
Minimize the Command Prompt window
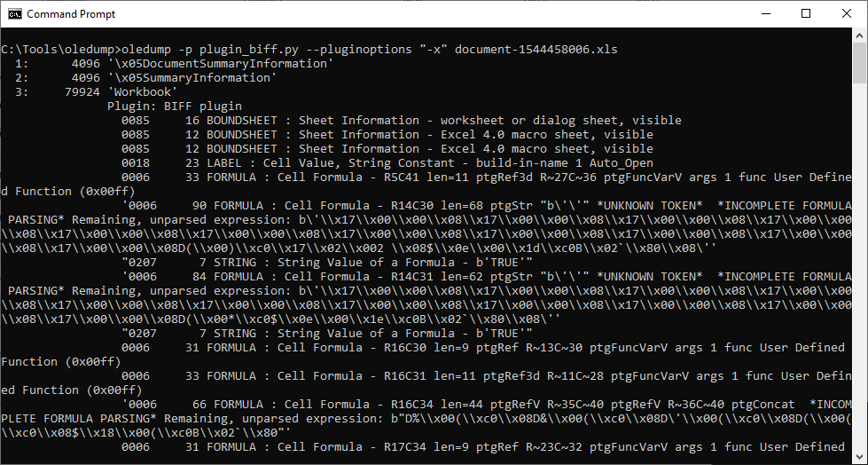764,13
